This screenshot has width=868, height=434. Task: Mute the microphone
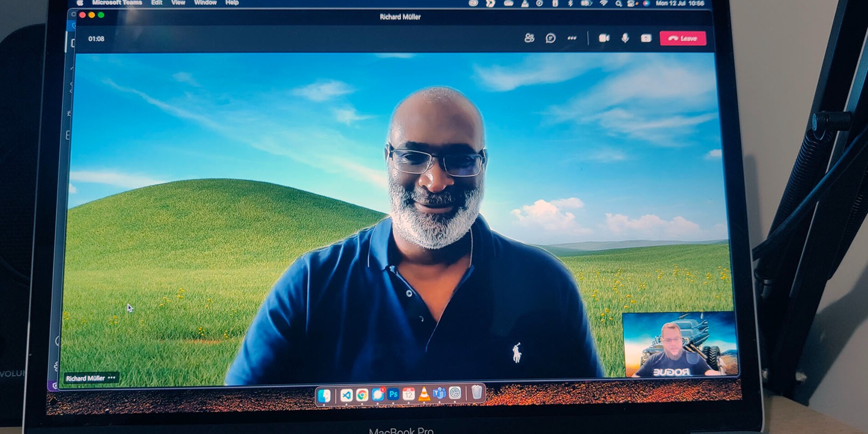[x=625, y=38]
